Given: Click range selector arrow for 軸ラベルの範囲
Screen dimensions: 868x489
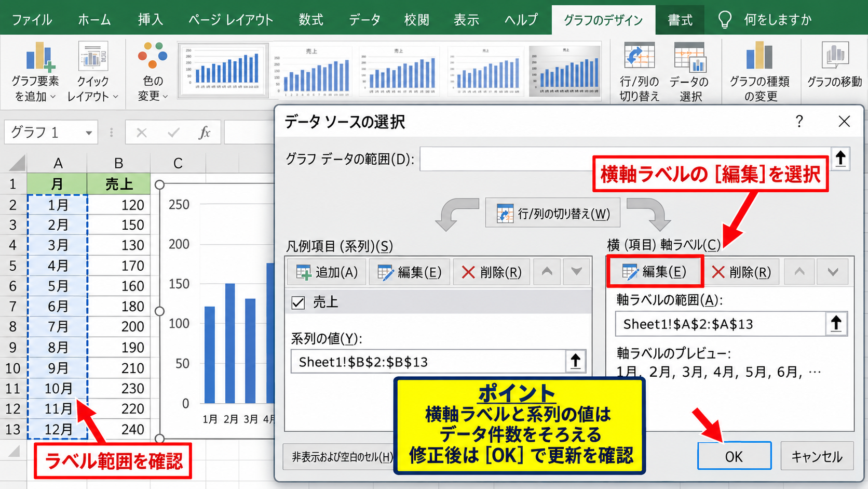Looking at the screenshot, I should pyautogui.click(x=836, y=324).
